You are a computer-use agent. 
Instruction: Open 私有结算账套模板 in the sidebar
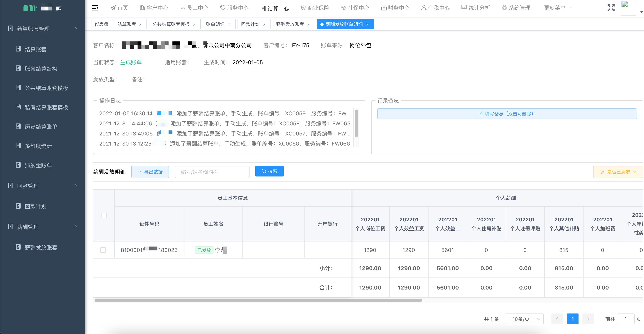(46, 107)
